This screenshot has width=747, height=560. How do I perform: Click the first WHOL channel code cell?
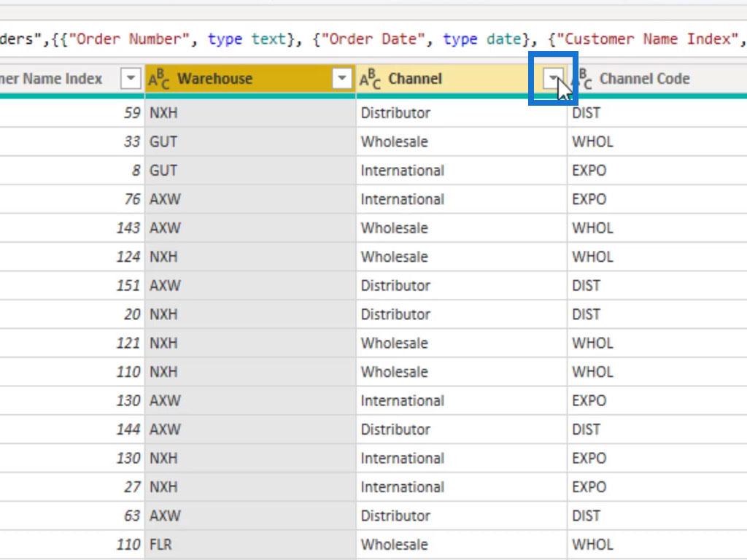pos(657,141)
